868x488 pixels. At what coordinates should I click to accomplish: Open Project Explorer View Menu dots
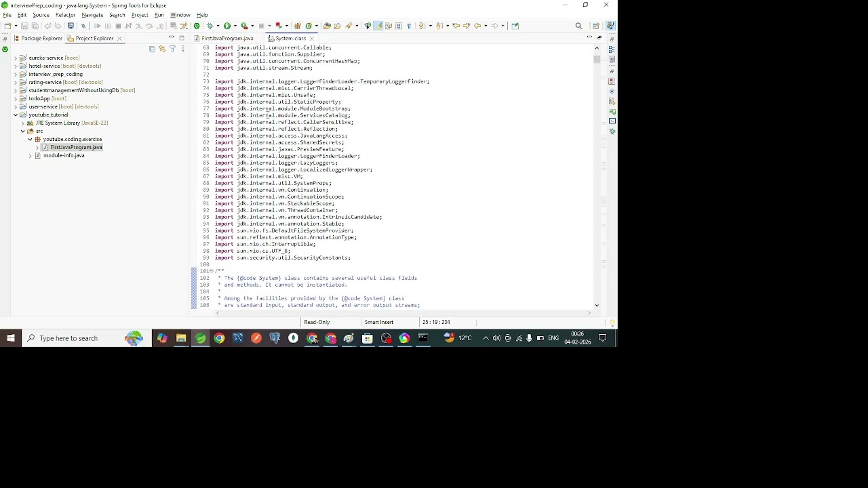tap(182, 49)
